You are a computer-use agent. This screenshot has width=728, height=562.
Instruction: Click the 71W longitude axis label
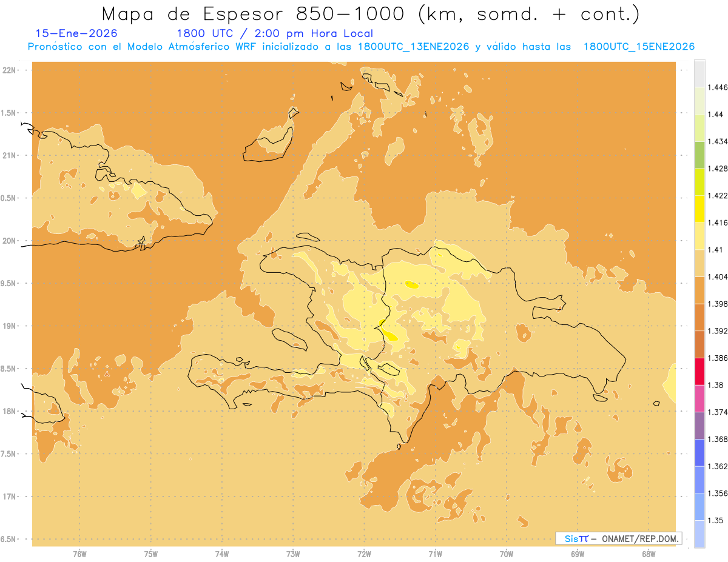pyautogui.click(x=435, y=554)
